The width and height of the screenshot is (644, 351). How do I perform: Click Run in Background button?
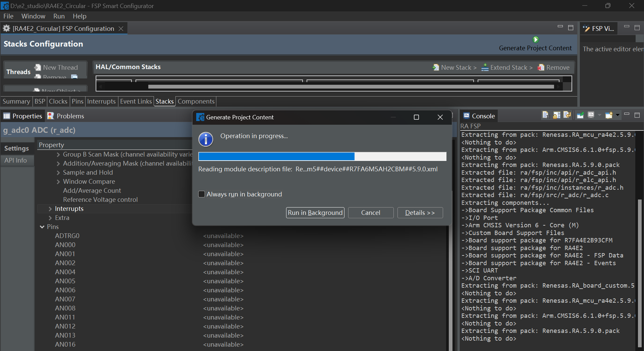pos(315,213)
